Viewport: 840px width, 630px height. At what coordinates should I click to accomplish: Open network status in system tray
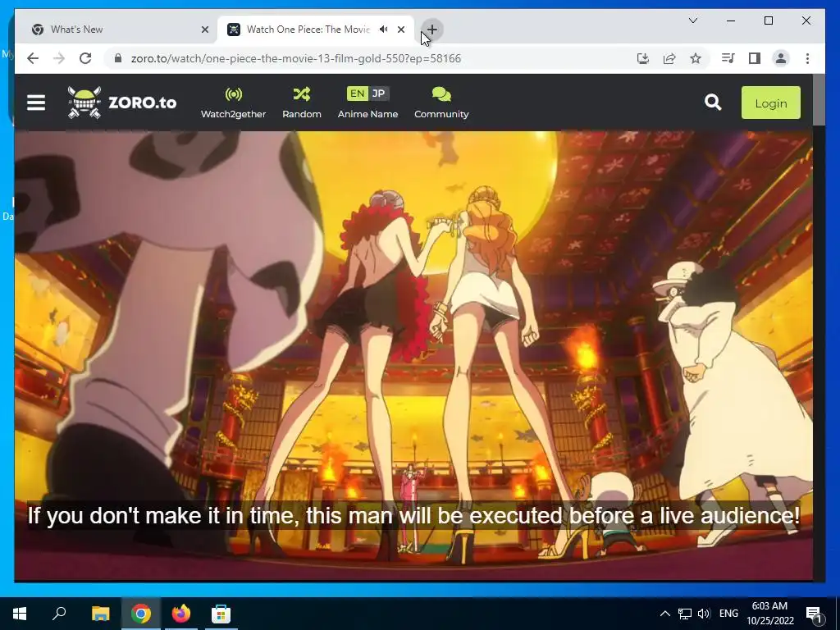click(x=685, y=614)
